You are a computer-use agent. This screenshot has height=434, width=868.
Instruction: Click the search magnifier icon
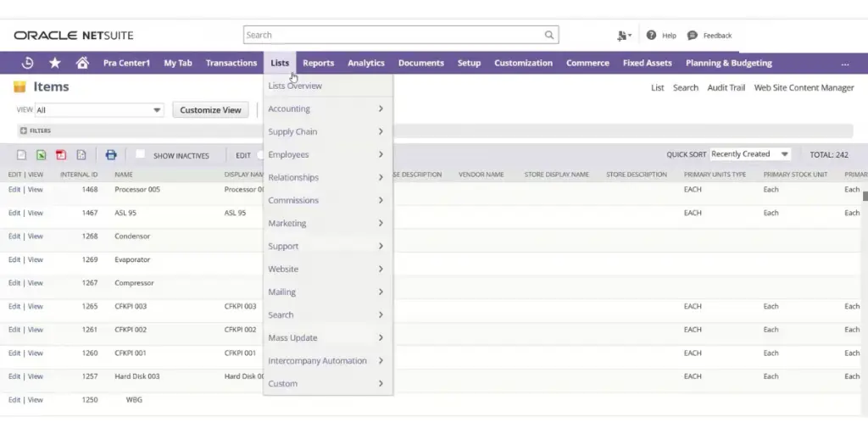[x=548, y=35]
